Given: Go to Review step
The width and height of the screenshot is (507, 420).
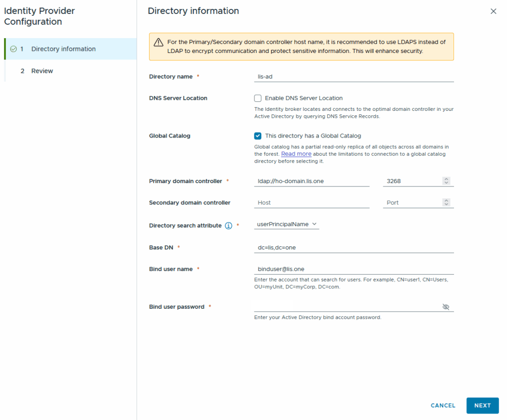Looking at the screenshot, I should (42, 71).
